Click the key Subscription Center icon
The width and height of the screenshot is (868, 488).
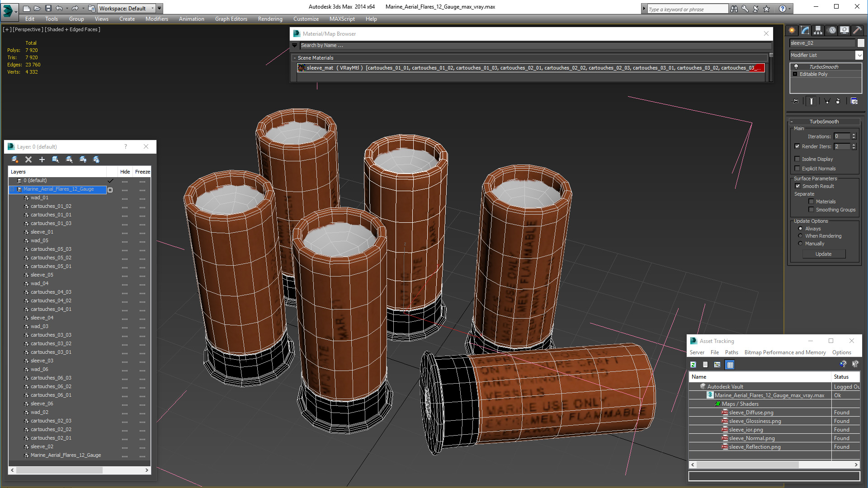pyautogui.click(x=745, y=9)
